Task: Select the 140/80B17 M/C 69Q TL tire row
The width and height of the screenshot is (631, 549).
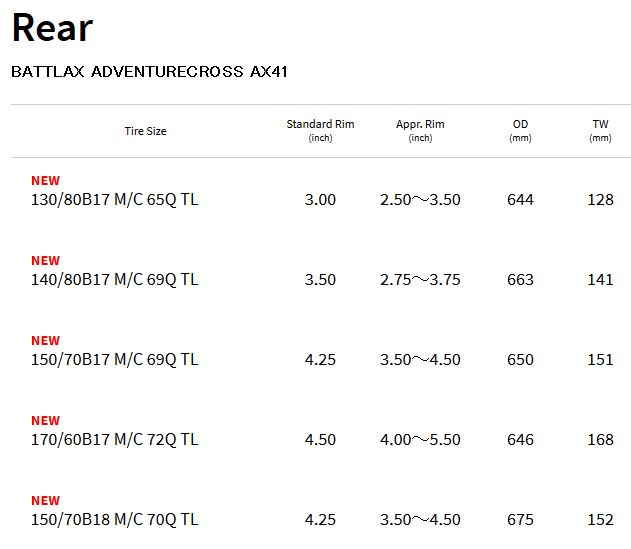Action: 321,272
